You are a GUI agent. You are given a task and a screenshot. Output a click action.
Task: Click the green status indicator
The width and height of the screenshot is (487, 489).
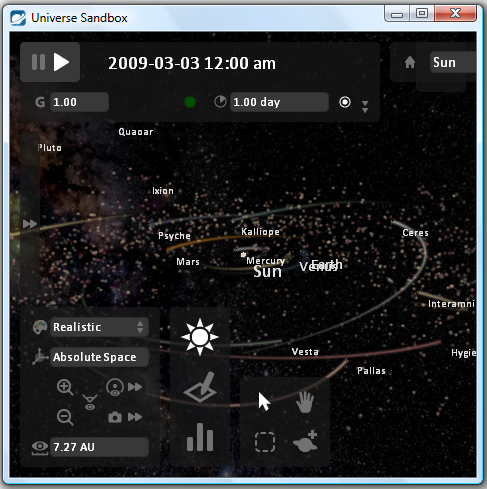(190, 102)
